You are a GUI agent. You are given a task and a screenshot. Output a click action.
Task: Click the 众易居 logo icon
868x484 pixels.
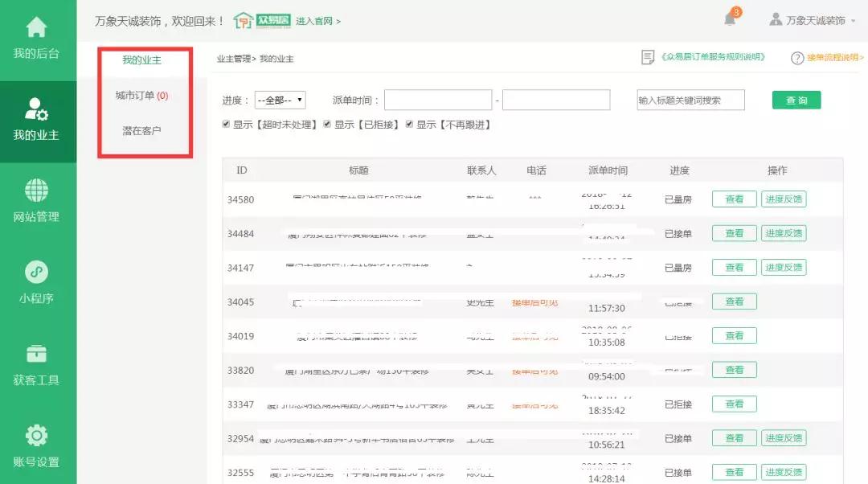(x=262, y=20)
